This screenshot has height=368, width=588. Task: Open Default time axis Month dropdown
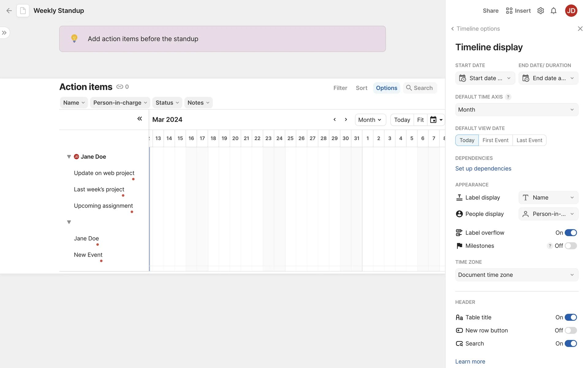pyautogui.click(x=517, y=110)
